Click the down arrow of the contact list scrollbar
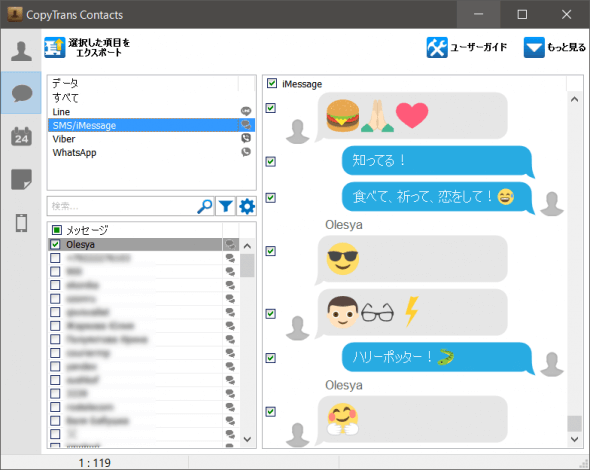The width and height of the screenshot is (590, 470). click(247, 439)
